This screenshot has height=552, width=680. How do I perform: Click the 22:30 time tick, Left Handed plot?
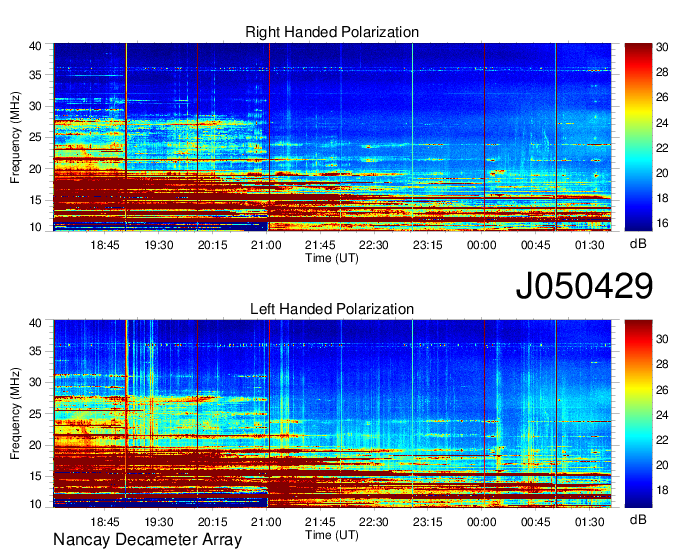click(x=374, y=522)
